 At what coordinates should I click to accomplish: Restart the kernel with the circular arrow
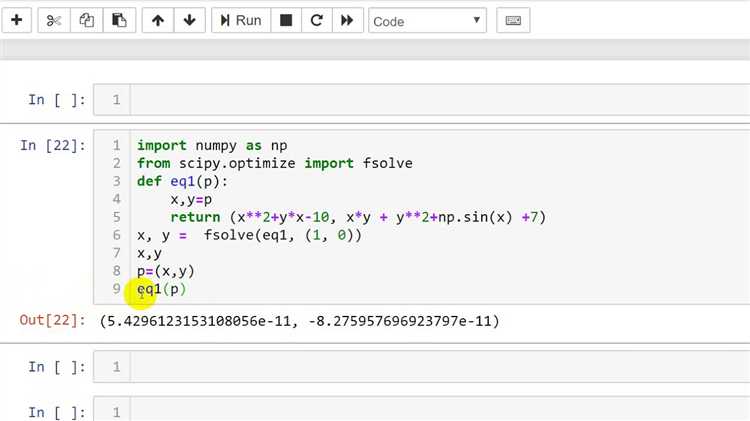316,20
